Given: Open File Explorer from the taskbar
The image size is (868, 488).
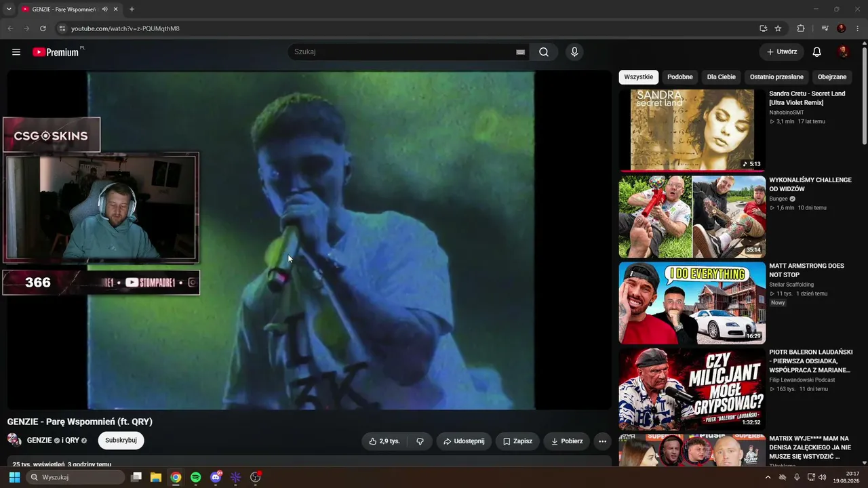Looking at the screenshot, I should [156, 477].
